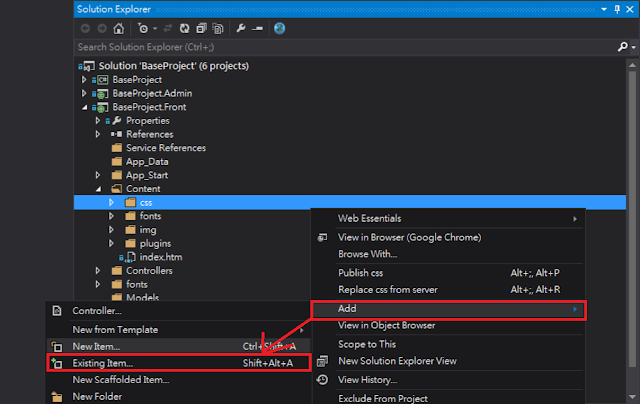Select the fonts folder under Content
640x404 pixels.
pos(143,216)
